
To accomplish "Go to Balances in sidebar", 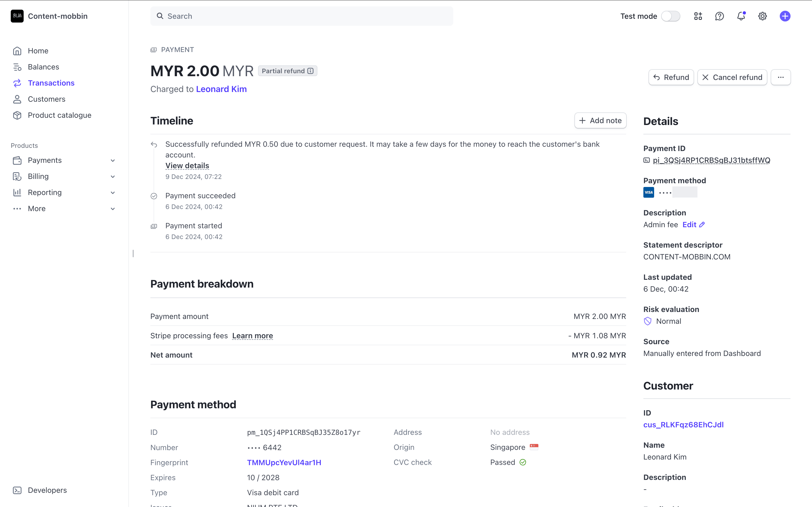I will coord(43,67).
